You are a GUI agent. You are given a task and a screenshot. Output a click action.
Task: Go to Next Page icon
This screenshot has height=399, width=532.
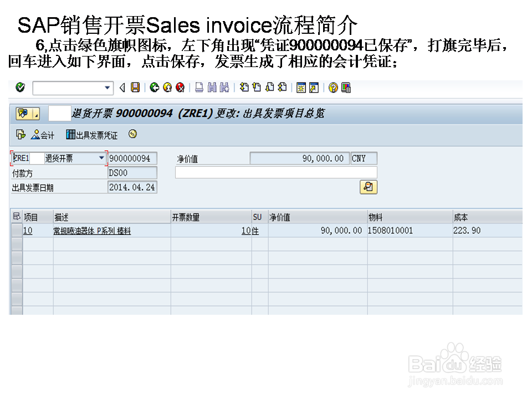tap(270, 88)
